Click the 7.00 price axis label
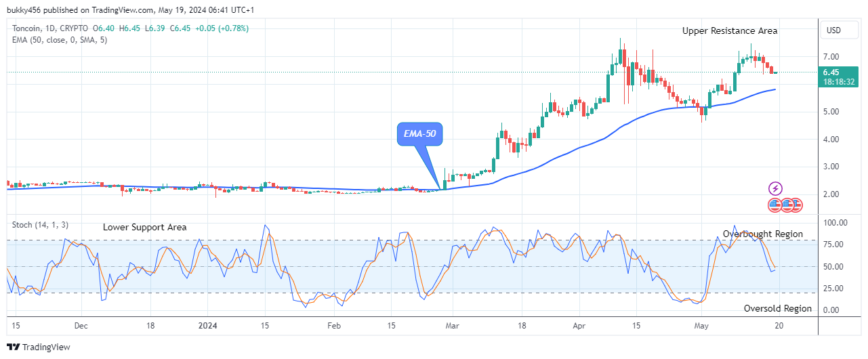868x359 pixels. pos(831,56)
